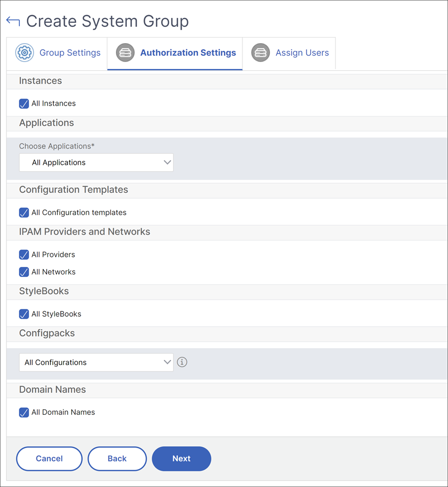
Task: Click the Configpacks section heading
Action: [x=47, y=333]
